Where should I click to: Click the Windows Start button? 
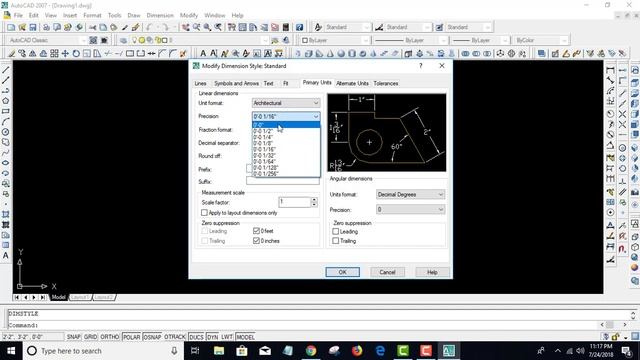coord(11,351)
